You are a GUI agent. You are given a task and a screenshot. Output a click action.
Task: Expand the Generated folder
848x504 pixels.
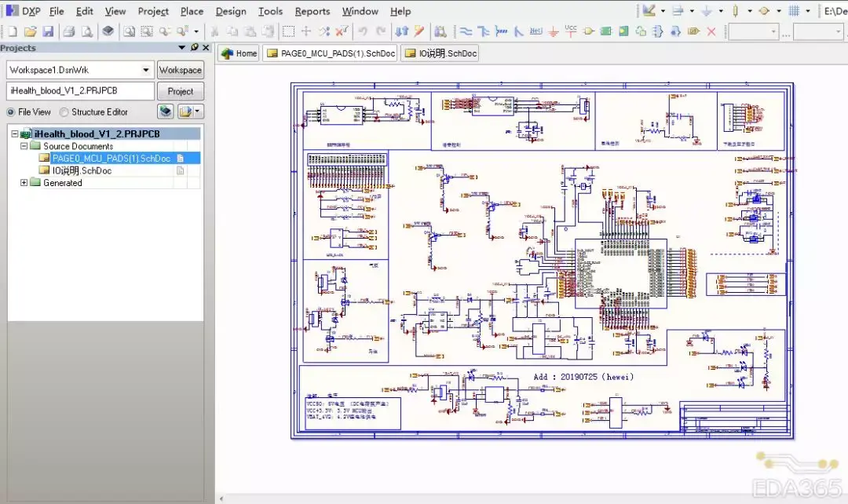coord(24,183)
